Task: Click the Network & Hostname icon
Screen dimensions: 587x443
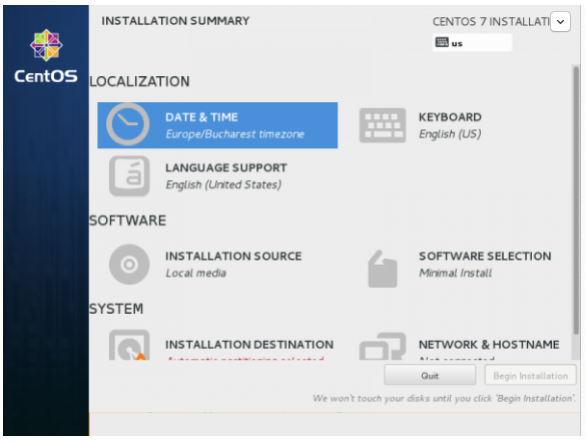Action: [383, 346]
